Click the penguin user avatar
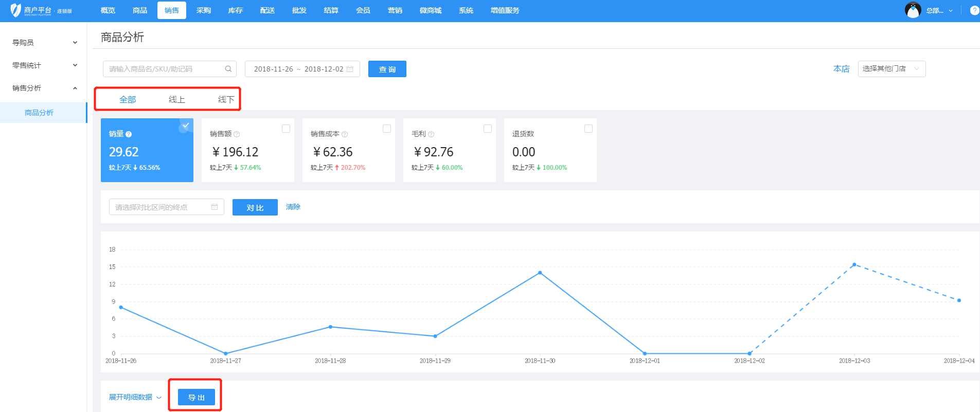980x412 pixels. pyautogui.click(x=913, y=10)
